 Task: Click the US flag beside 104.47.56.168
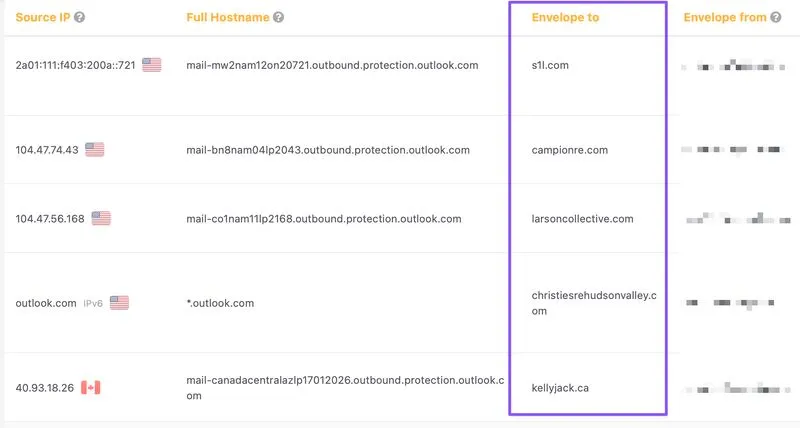coord(101,218)
